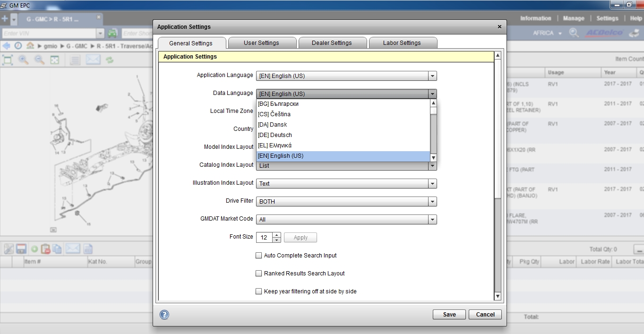Enable Auto Complete Search Input checkbox
The image size is (644, 334).
[x=258, y=256]
